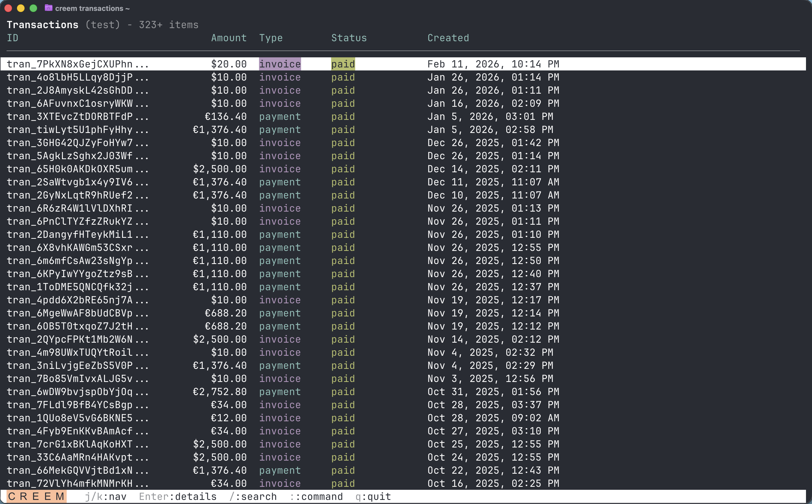The height and width of the screenshot is (504, 812).
Task: Select transaction tran_4Fyb9EnKKvBAmAcf
Action: (x=403, y=431)
